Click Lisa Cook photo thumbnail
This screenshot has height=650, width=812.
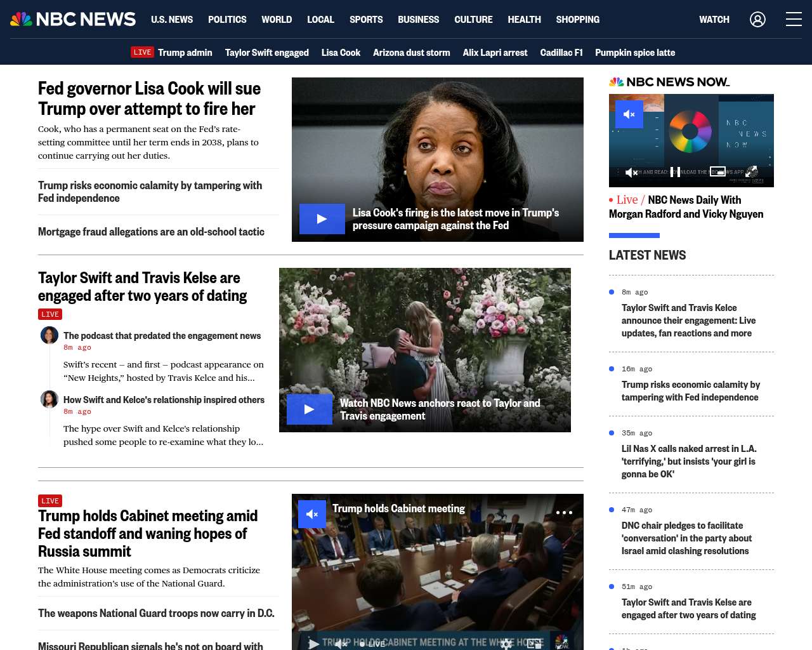438,159
